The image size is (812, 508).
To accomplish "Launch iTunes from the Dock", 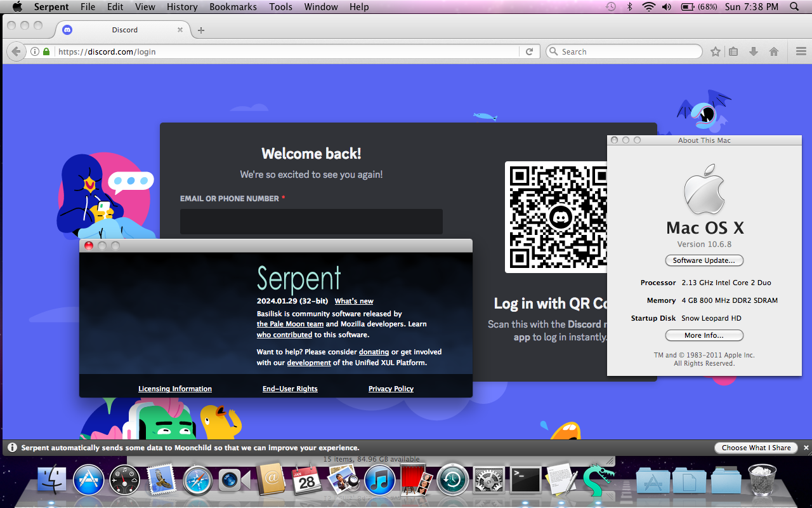I will [380, 480].
